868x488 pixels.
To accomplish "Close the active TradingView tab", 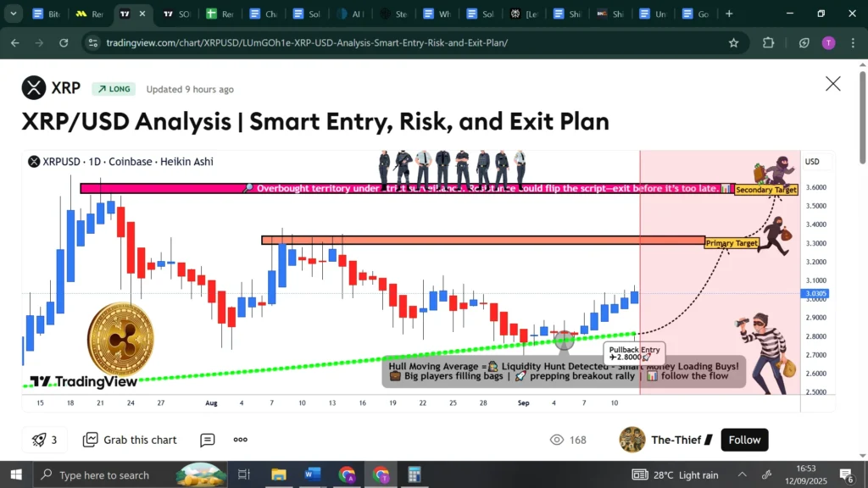I will (142, 14).
